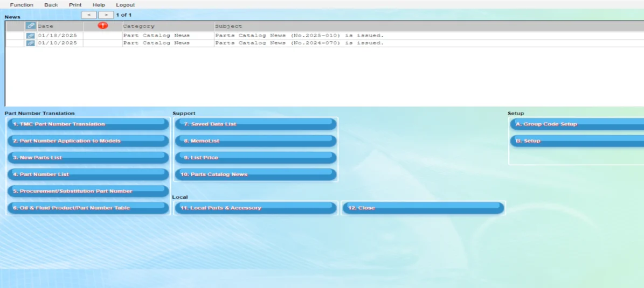Click attachment icon in news header
Viewport: 644px width, 288px height.
(30, 26)
